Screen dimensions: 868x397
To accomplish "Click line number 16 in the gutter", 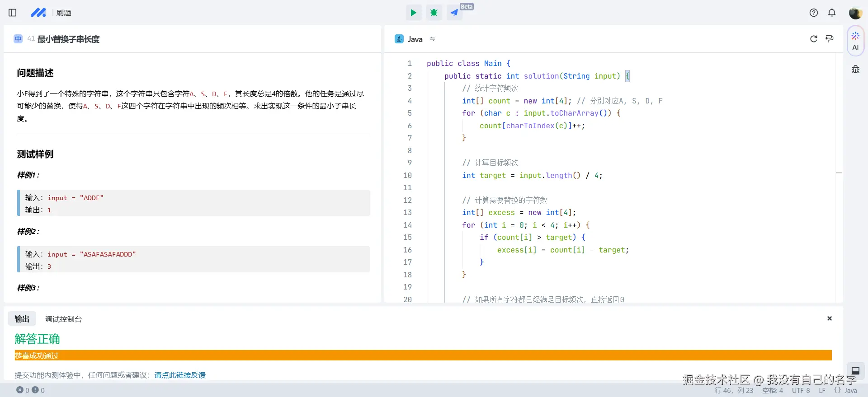I will click(x=407, y=250).
